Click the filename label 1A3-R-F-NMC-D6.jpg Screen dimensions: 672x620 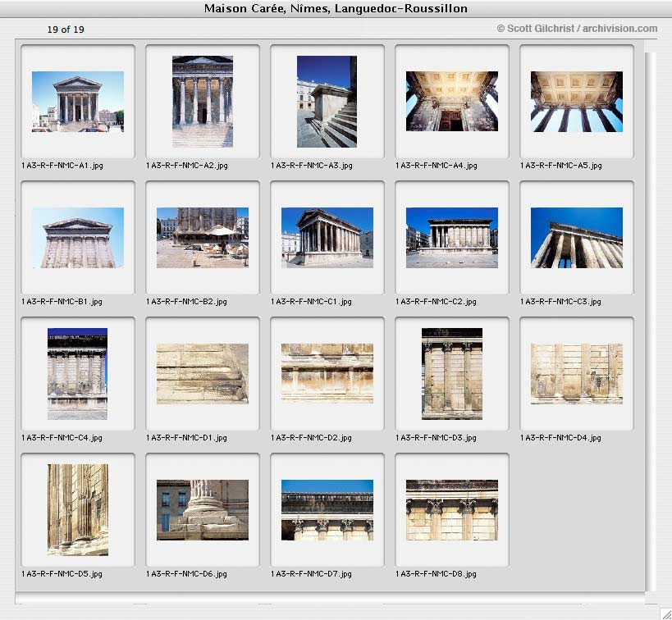pyautogui.click(x=186, y=574)
